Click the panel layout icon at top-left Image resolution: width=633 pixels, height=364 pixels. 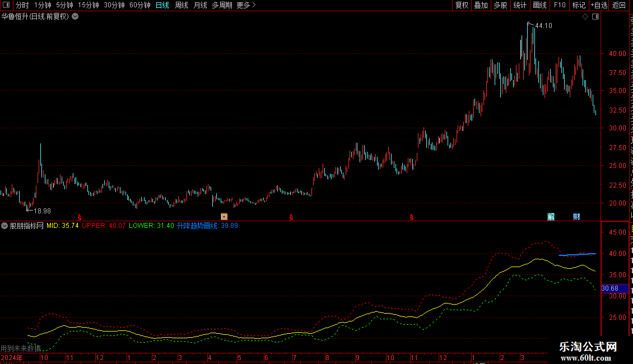click(x=6, y=5)
